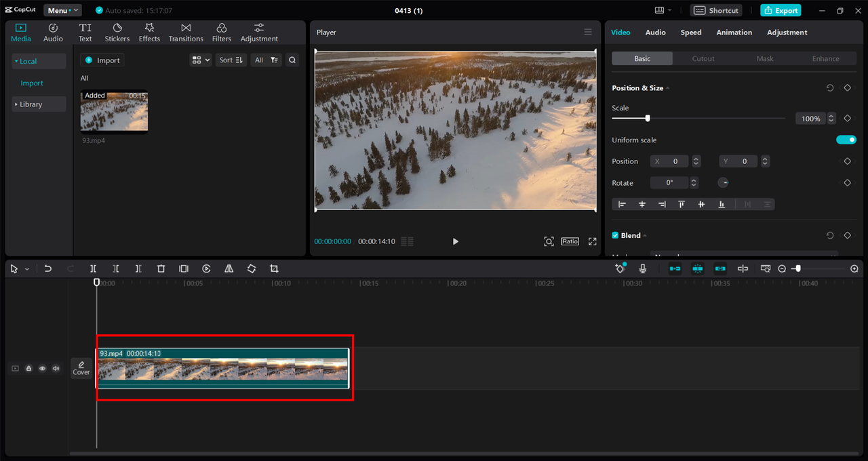Mute the video track speaker icon

[x=56, y=369]
